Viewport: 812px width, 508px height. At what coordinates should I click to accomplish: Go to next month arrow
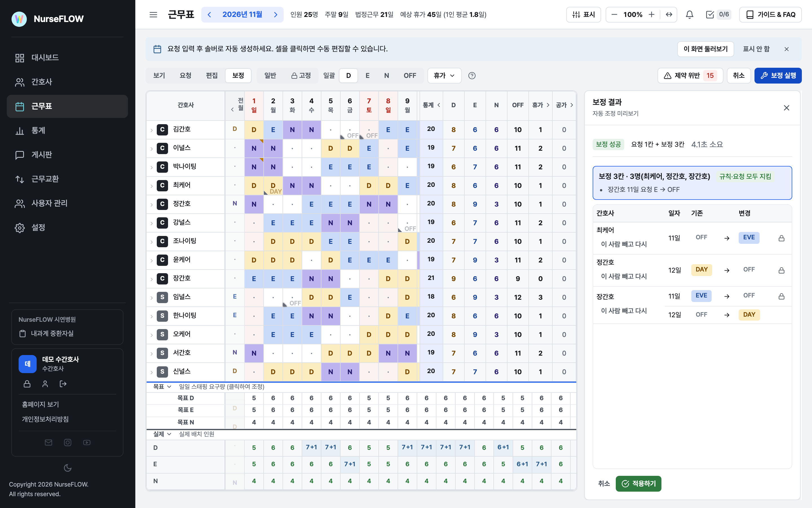[275, 14]
